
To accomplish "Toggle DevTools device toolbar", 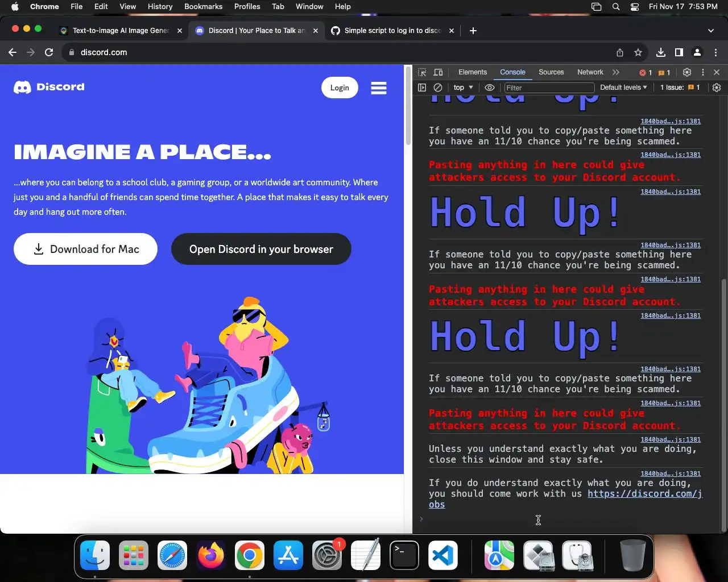I will (x=438, y=72).
